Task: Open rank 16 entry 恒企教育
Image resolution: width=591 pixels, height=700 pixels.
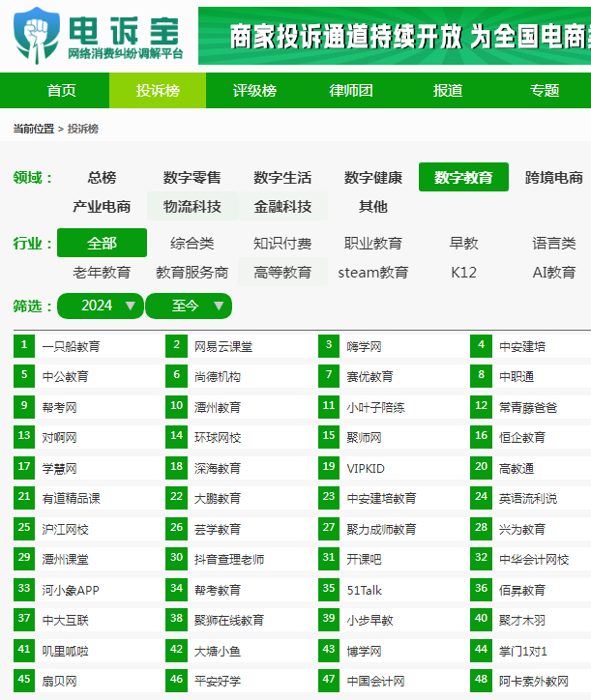Action: coord(522,437)
